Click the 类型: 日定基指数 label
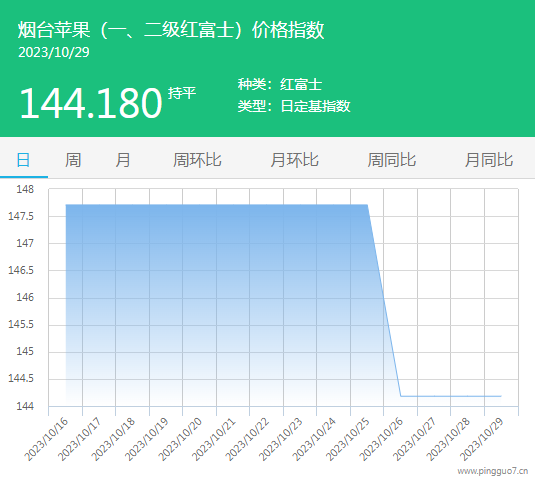Viewport: 535px width, 482px height. click(294, 106)
